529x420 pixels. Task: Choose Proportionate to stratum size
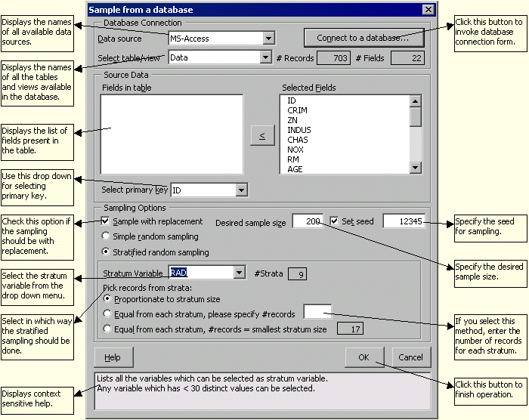click(107, 299)
